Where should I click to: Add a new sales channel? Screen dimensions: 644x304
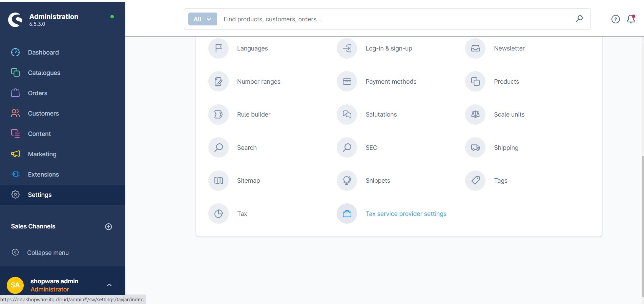coord(108,227)
